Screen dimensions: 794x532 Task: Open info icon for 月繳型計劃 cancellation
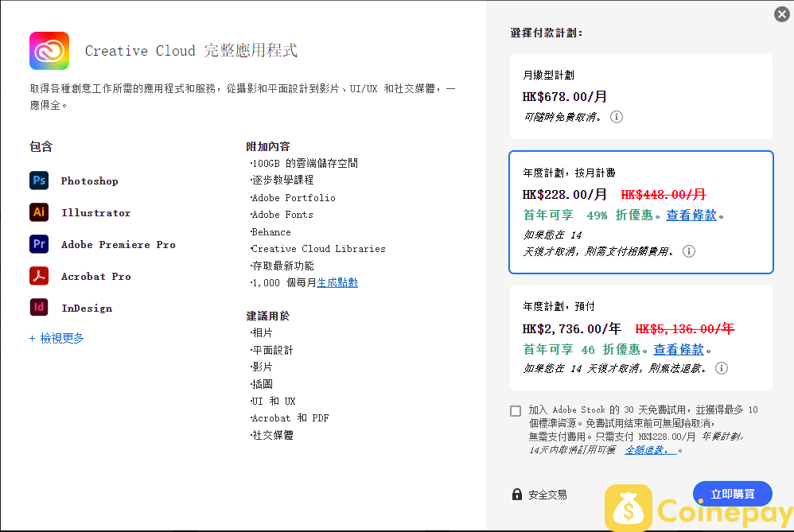617,117
